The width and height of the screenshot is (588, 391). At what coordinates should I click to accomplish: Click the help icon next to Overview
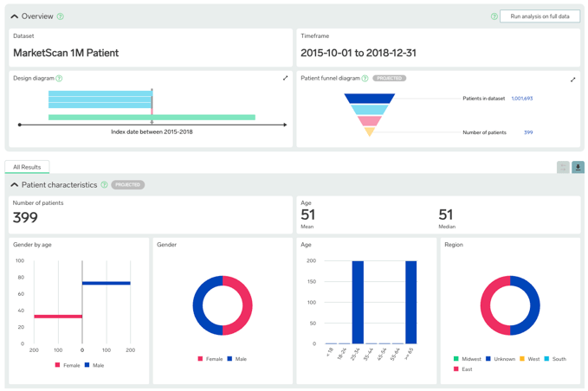click(x=60, y=16)
